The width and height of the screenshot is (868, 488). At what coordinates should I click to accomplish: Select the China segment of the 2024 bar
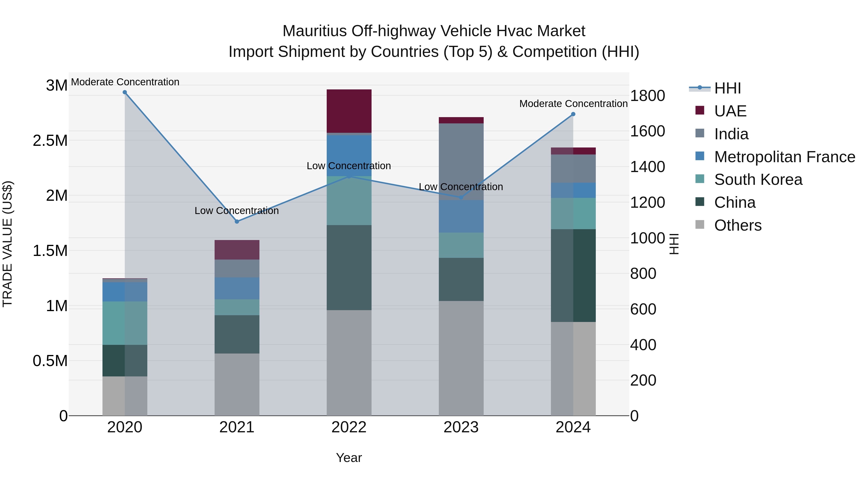click(573, 276)
